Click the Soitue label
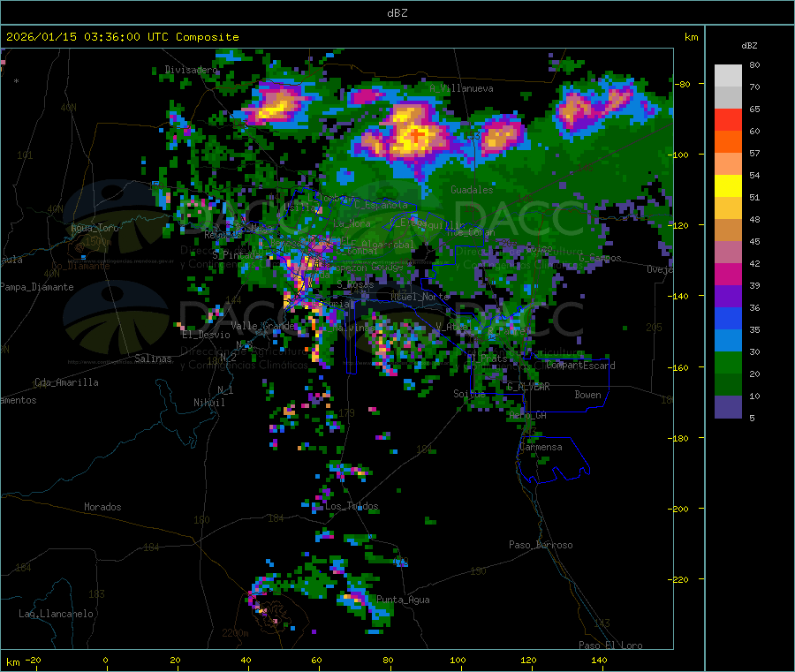Screen dimensions: 795x672 click(469, 393)
